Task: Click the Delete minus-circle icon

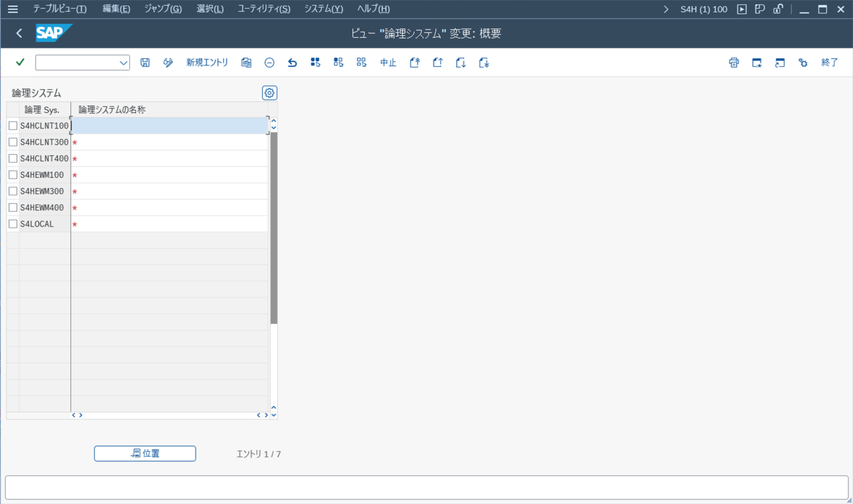Action: [x=269, y=63]
